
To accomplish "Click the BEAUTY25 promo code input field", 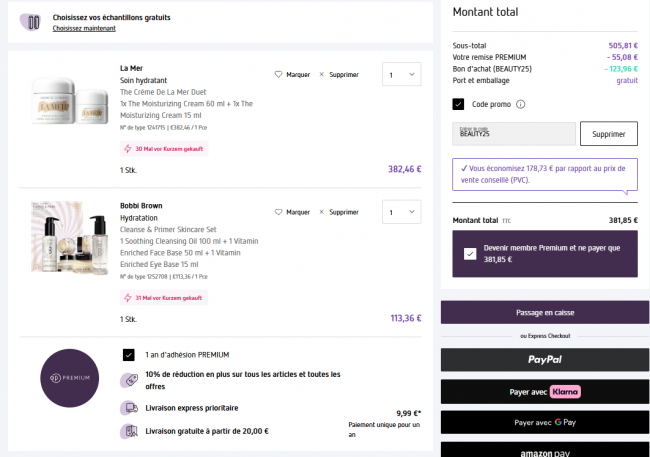I will (514, 133).
